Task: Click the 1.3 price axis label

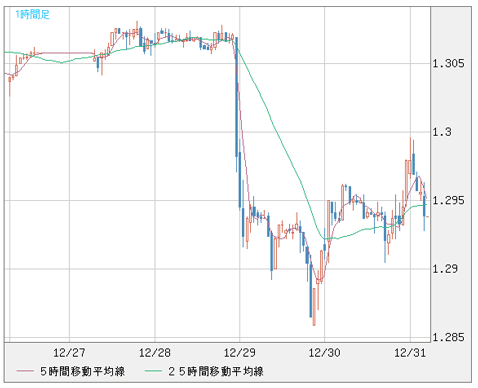Action: tap(442, 132)
